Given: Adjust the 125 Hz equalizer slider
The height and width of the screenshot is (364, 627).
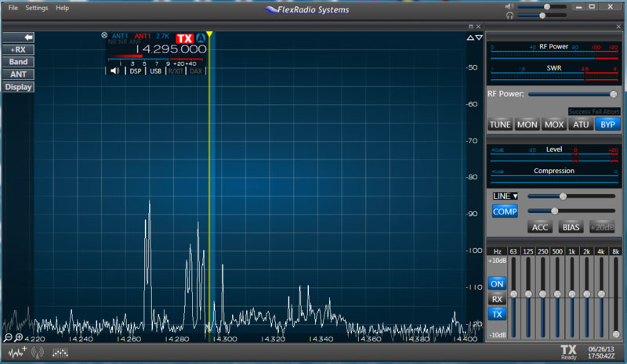Looking at the screenshot, I should point(528,294).
